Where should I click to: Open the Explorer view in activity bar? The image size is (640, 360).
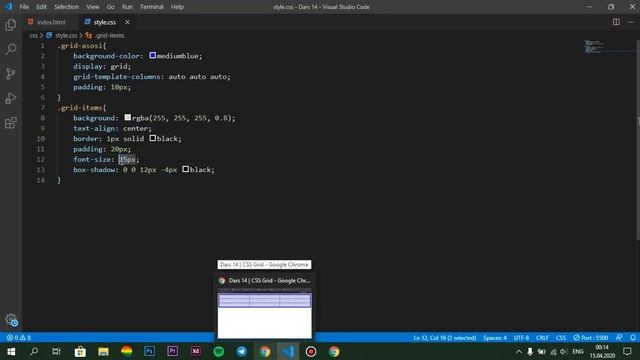(11, 25)
